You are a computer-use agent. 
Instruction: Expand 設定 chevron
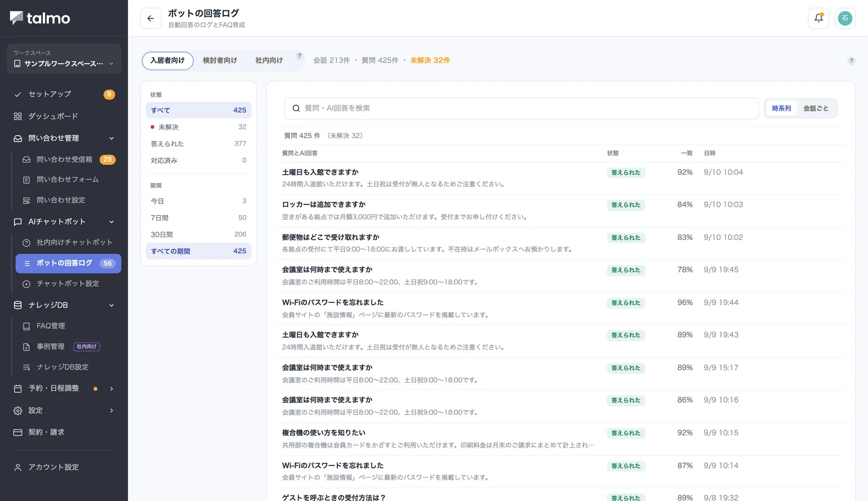(x=111, y=411)
